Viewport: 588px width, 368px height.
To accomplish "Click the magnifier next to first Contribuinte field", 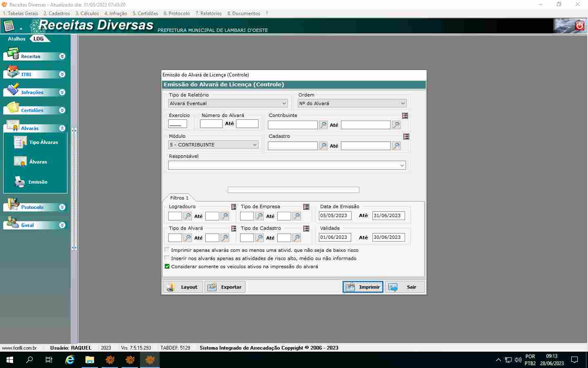I will (323, 125).
